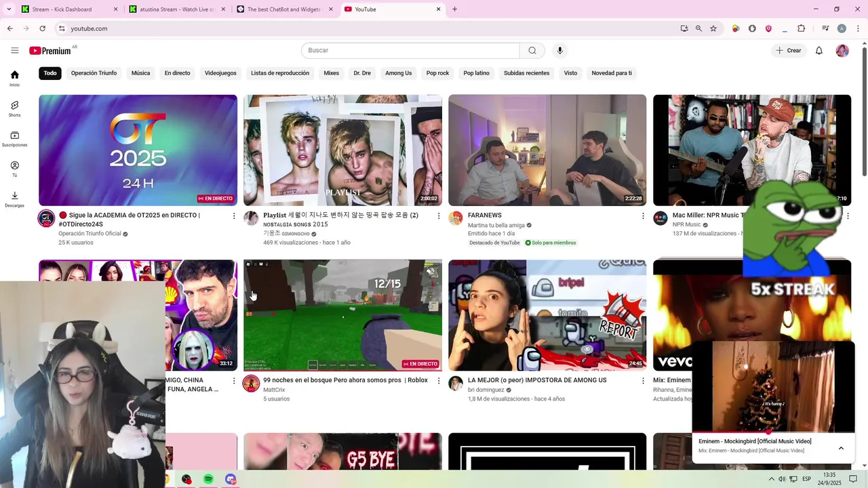
Task: Select the Todo filter chip
Action: (x=50, y=73)
